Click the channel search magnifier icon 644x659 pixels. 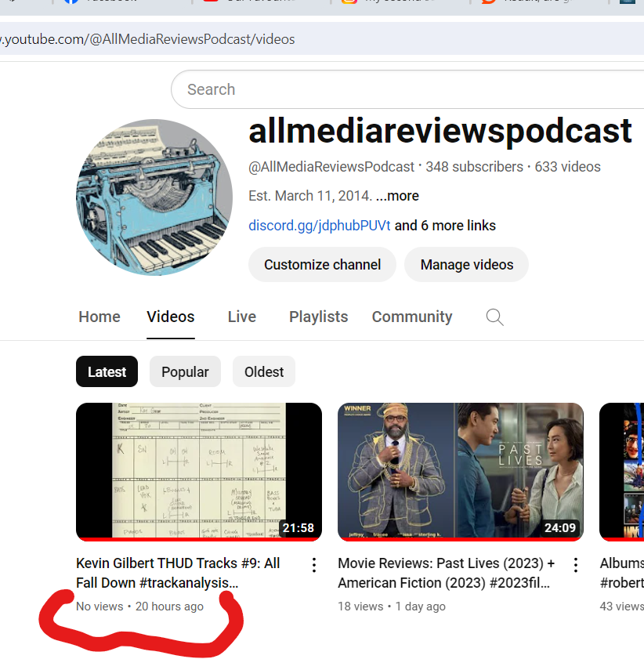tap(494, 317)
